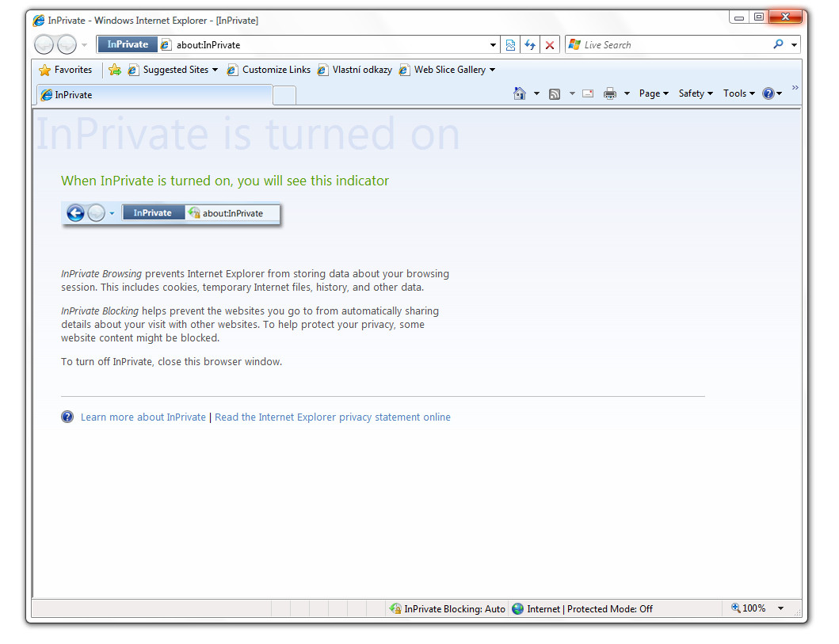This screenshot has height=644, width=839.
Task: Click the Back navigation button
Action: pyautogui.click(x=44, y=44)
